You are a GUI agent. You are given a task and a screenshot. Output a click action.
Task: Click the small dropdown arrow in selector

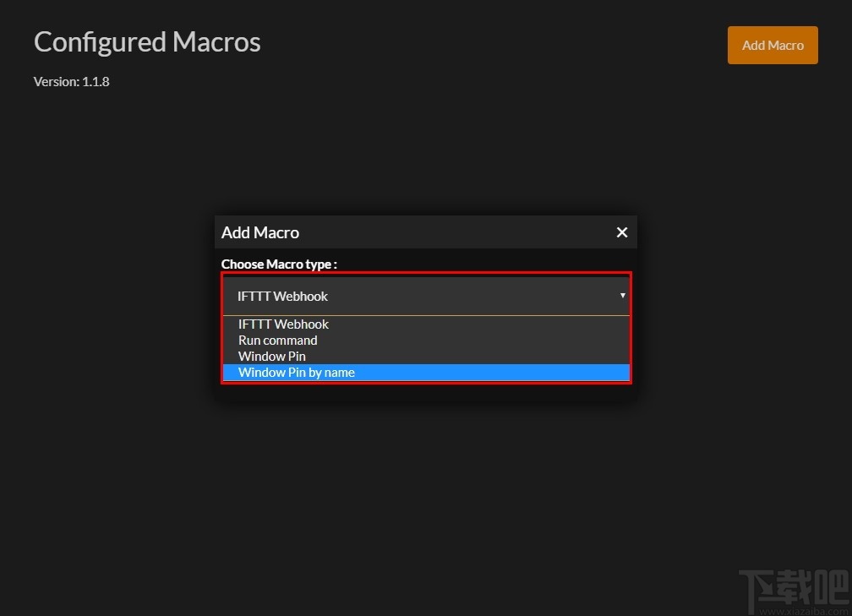click(x=623, y=296)
